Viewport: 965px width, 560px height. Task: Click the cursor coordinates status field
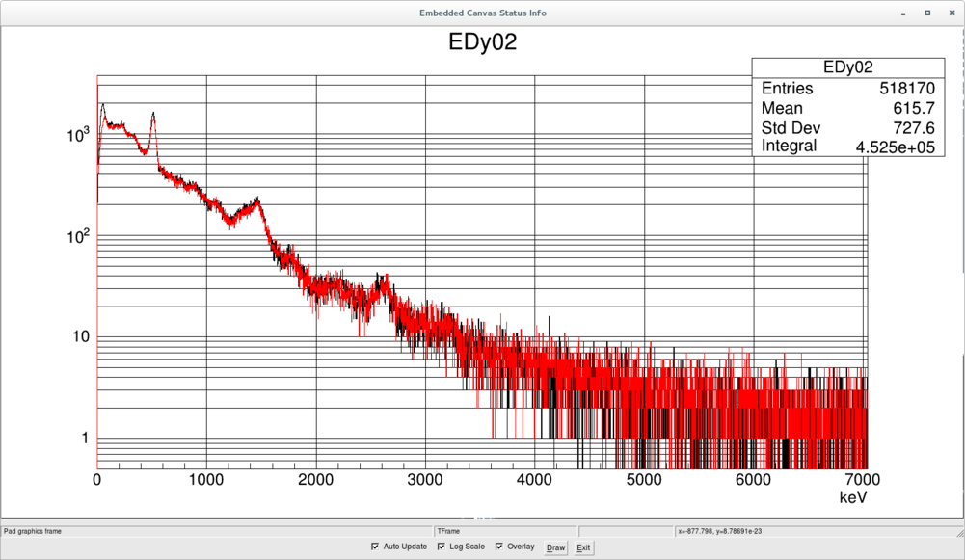point(815,531)
